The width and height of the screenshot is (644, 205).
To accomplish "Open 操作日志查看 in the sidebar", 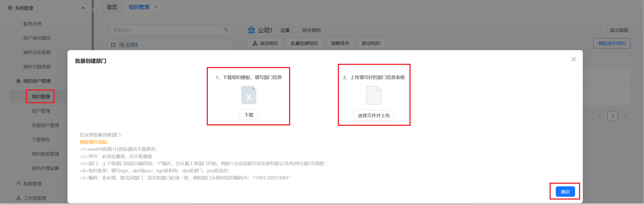I will pos(37,52).
